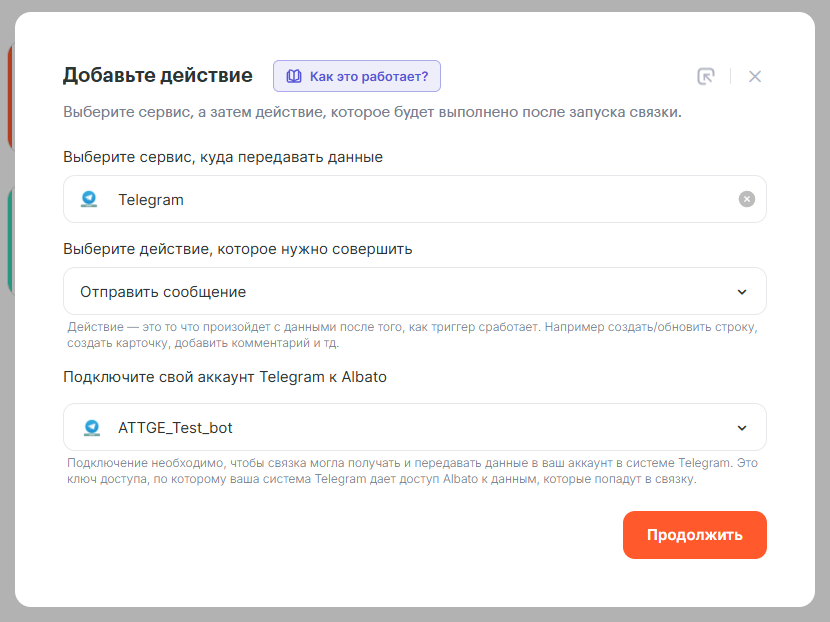Open the 'Отправить сообщение' action dropdown
Screen dimensions: 830x622
[400, 292]
